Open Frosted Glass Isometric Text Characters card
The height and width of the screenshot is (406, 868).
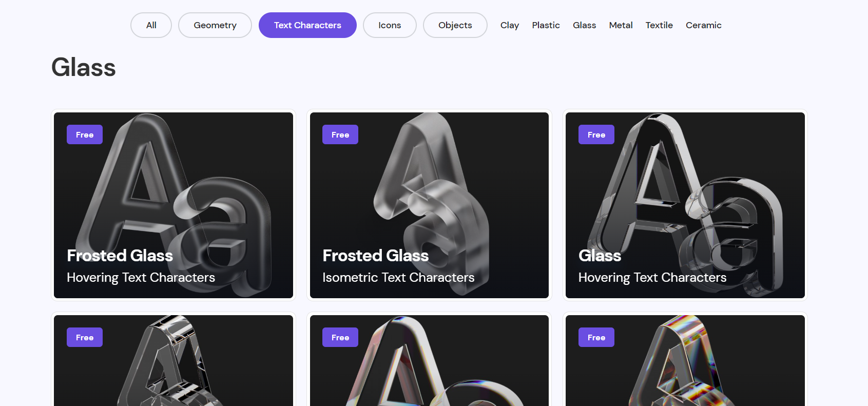tap(429, 205)
